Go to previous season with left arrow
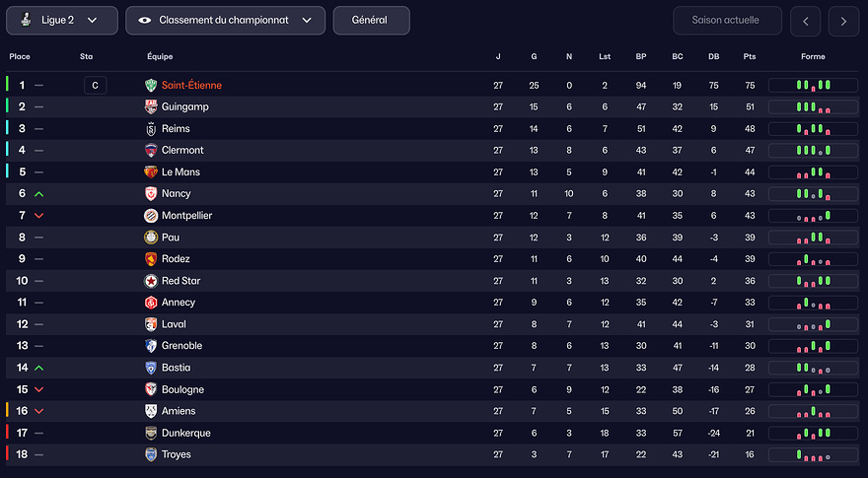This screenshot has width=868, height=478. pyautogui.click(x=805, y=20)
